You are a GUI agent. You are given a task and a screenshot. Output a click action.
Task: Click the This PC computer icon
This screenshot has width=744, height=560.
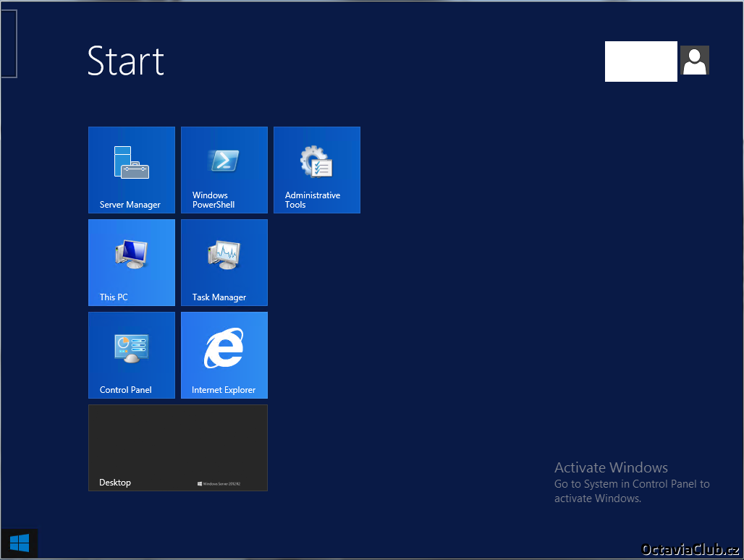point(131,254)
